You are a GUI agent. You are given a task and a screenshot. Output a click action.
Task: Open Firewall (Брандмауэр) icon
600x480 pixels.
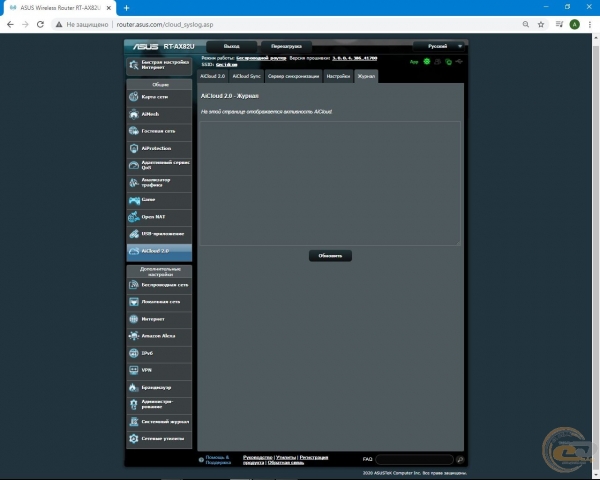click(134, 387)
